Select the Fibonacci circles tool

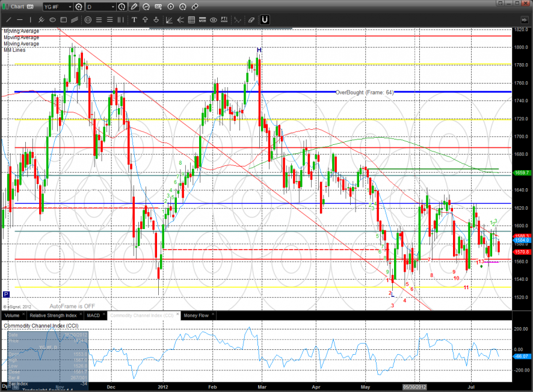[88, 20]
